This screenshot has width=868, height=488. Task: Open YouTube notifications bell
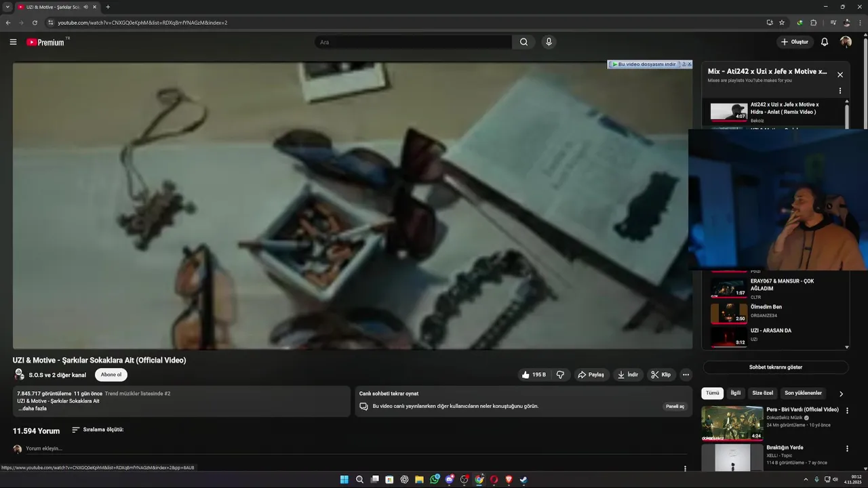(x=825, y=42)
